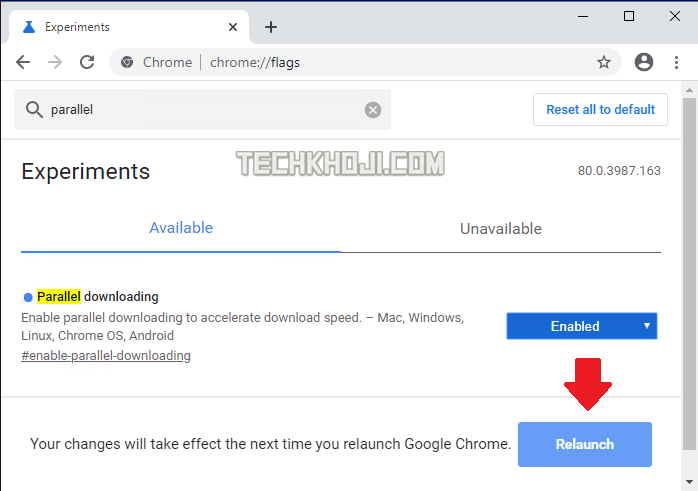Open new tab with plus button
This screenshot has height=491, width=698.
271,27
